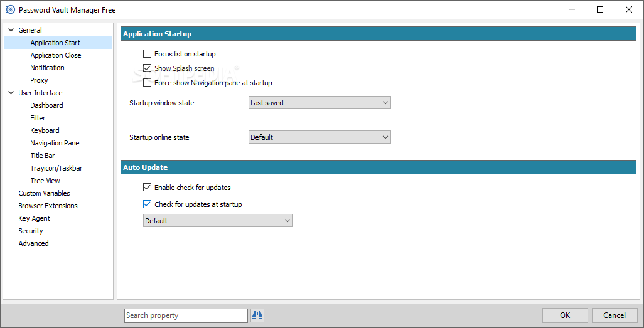This screenshot has height=328, width=644.
Task: Open Application Close settings
Action: click(56, 55)
